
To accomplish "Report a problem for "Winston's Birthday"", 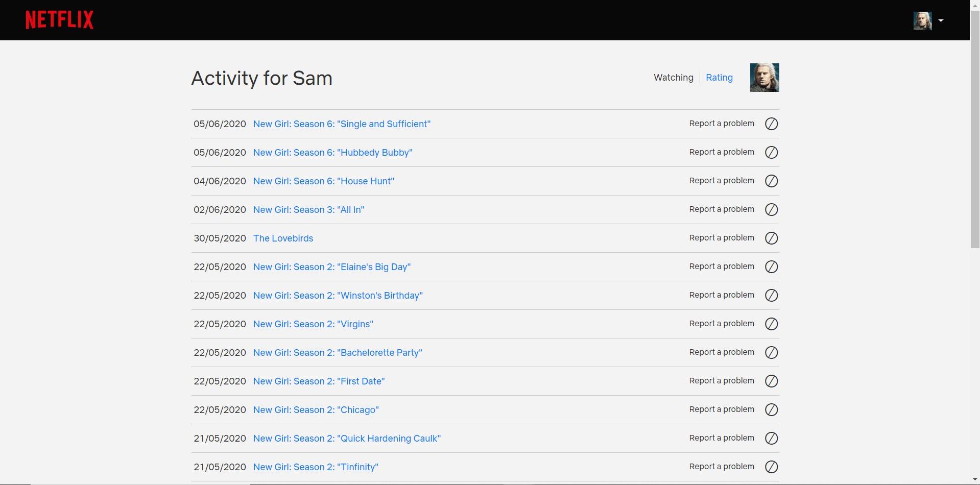I will coord(722,295).
